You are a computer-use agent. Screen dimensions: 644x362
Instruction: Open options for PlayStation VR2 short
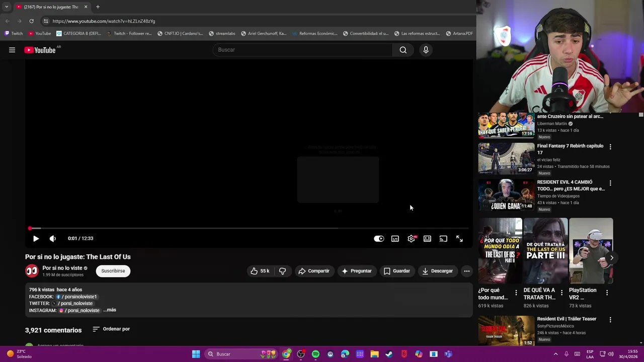[607, 293]
